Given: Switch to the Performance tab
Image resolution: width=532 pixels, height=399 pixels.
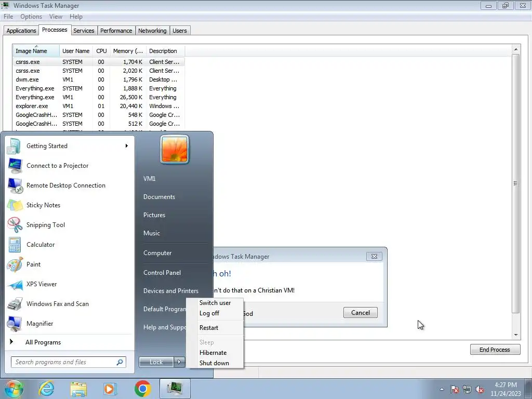Looking at the screenshot, I should point(116,31).
